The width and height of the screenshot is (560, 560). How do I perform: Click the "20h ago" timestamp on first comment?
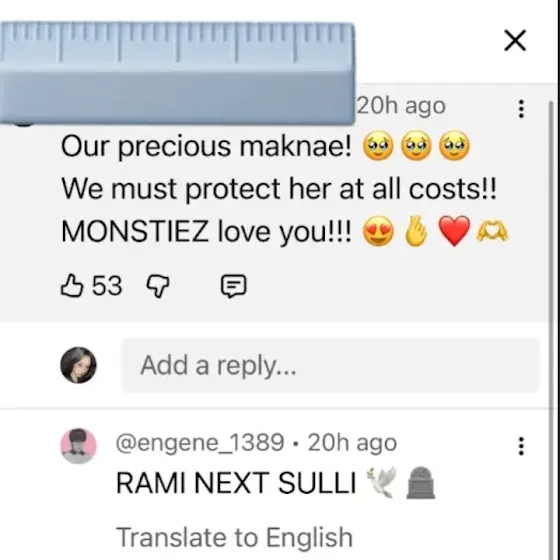tap(401, 106)
